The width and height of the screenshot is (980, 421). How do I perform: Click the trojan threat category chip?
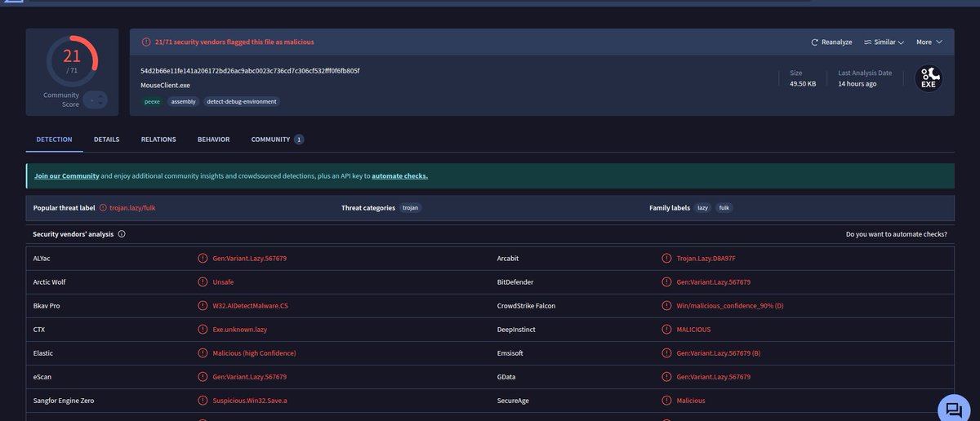(x=411, y=208)
